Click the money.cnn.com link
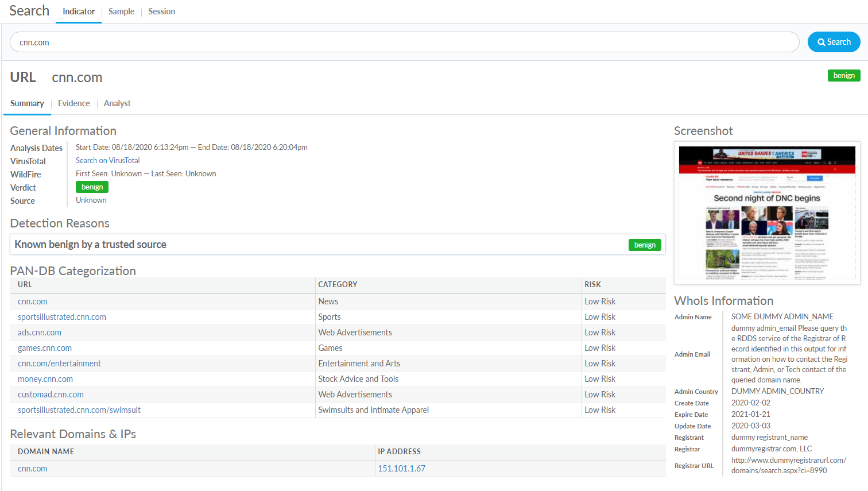This screenshot has width=868, height=491. tap(45, 379)
